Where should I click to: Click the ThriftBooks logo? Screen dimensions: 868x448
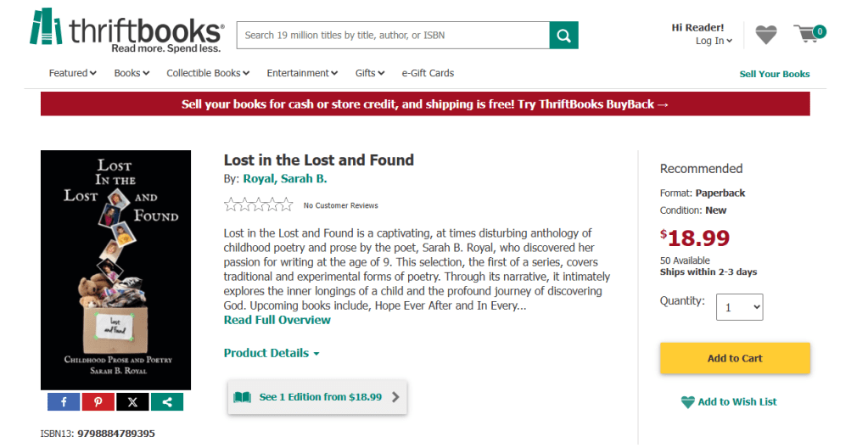point(126,31)
